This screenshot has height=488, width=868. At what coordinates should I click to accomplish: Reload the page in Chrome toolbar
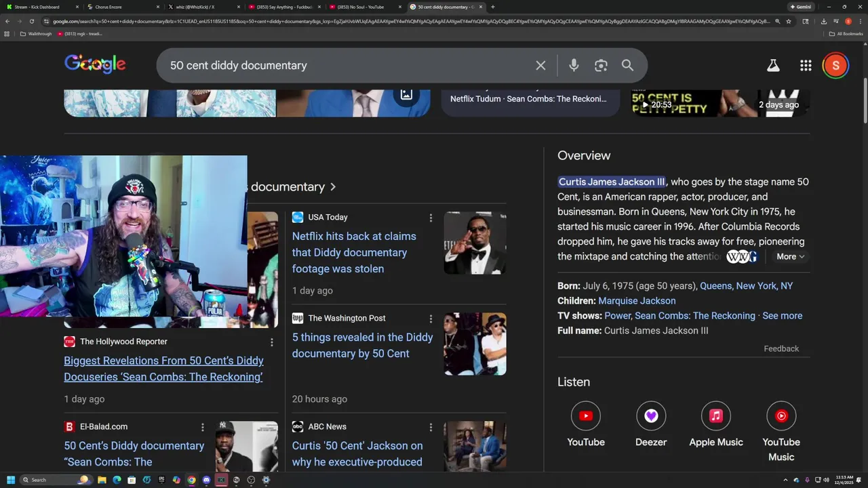point(31,21)
